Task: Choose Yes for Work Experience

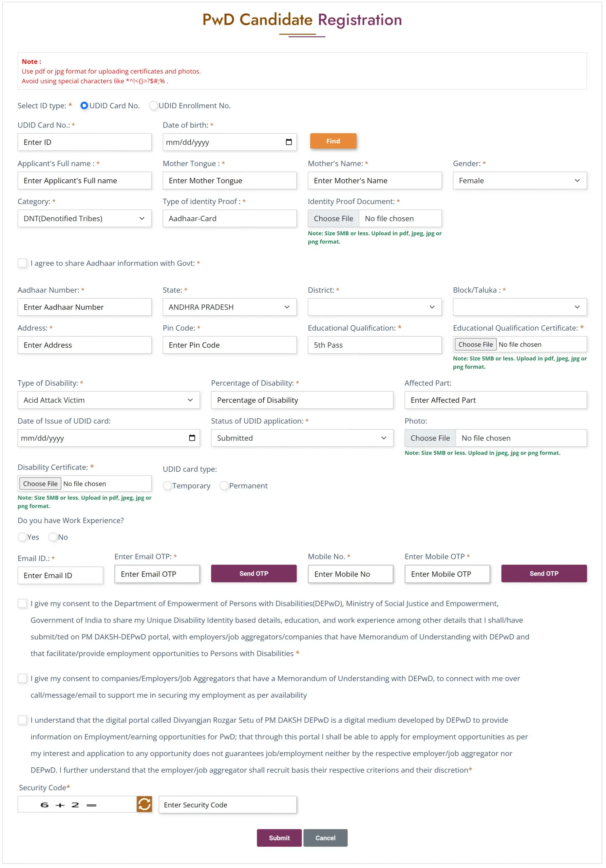Action: click(x=22, y=537)
